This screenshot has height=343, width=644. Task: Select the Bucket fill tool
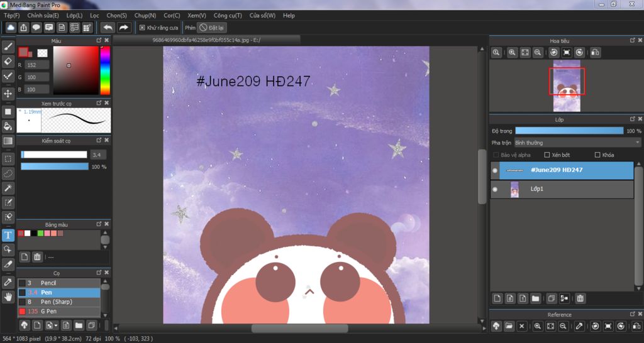(8, 126)
